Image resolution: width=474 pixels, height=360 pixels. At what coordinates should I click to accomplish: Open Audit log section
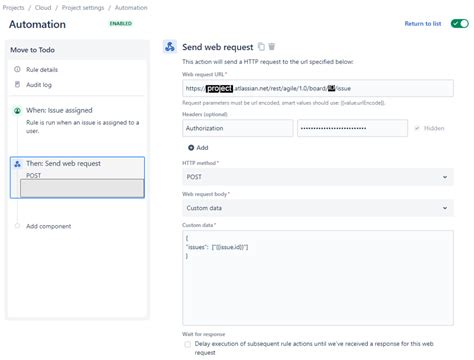39,85
